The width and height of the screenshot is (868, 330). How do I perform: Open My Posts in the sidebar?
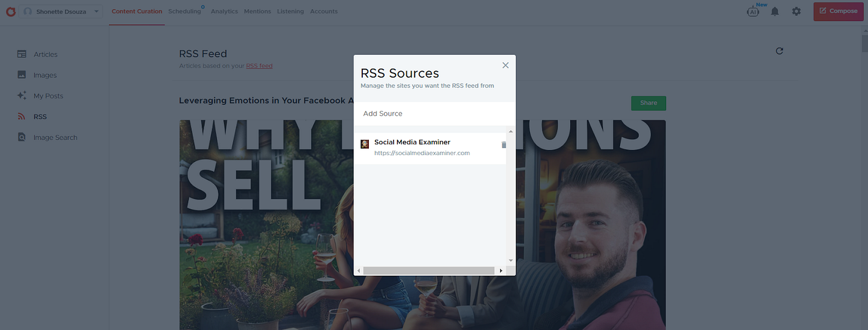(48, 96)
